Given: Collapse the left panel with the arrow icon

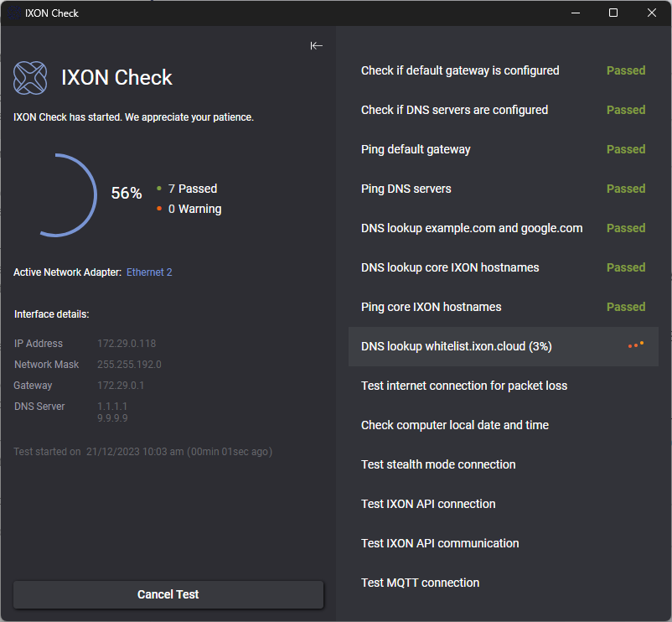Looking at the screenshot, I should pos(316,46).
